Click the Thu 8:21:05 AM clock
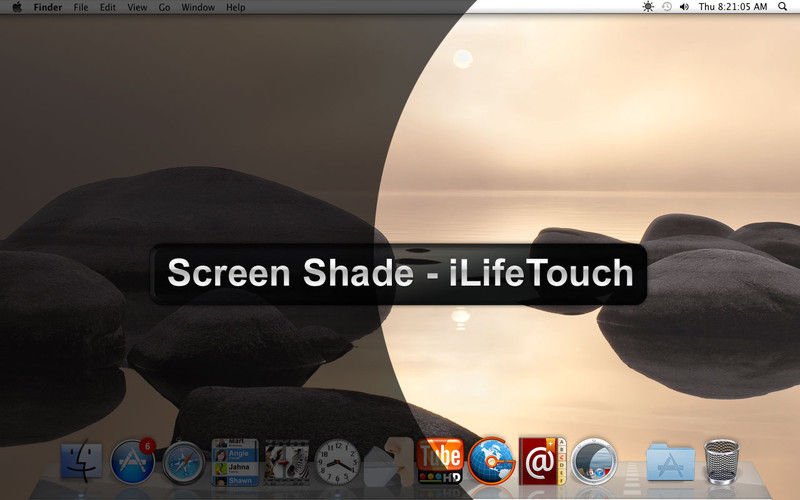The width and height of the screenshot is (800, 500). pos(733,7)
